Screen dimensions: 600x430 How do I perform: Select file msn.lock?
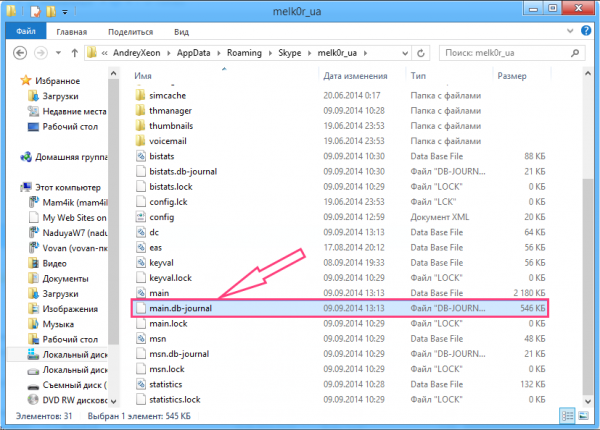[167, 369]
